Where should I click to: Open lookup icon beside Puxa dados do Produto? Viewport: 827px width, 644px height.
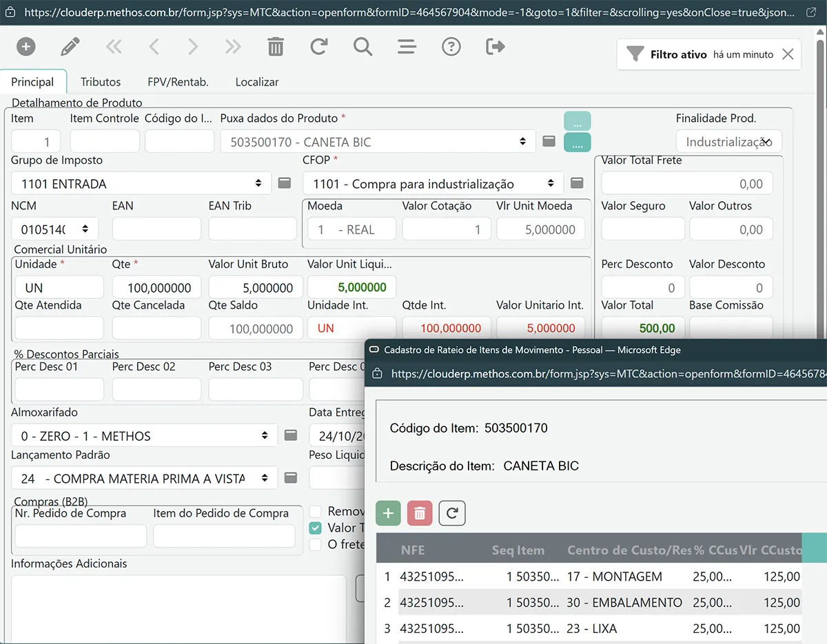coord(549,141)
